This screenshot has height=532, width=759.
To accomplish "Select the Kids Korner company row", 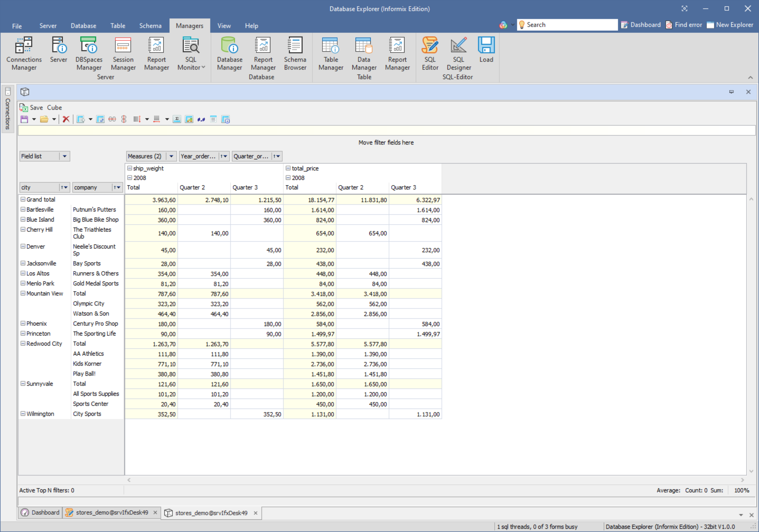I will [x=87, y=364].
